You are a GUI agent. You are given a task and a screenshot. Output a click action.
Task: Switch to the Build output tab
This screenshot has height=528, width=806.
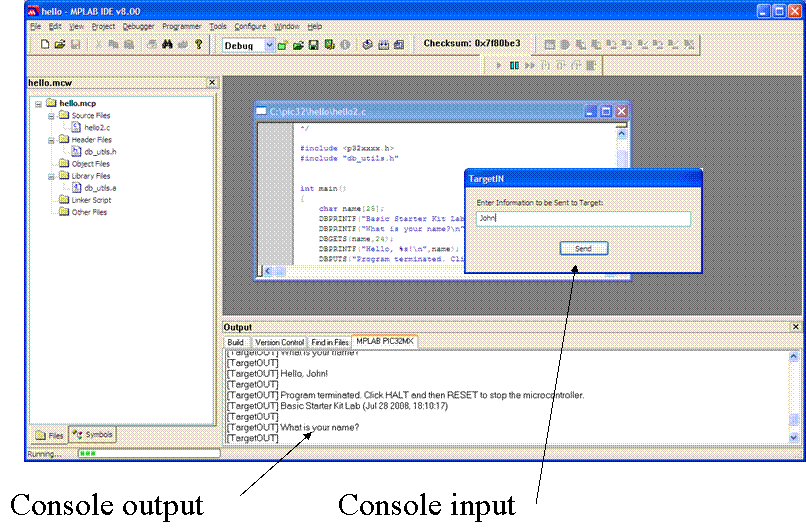(x=235, y=342)
